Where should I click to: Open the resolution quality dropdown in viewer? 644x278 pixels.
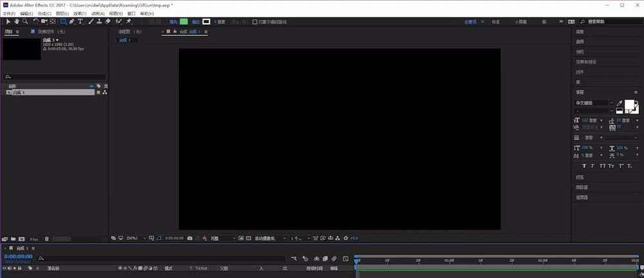pos(223,238)
